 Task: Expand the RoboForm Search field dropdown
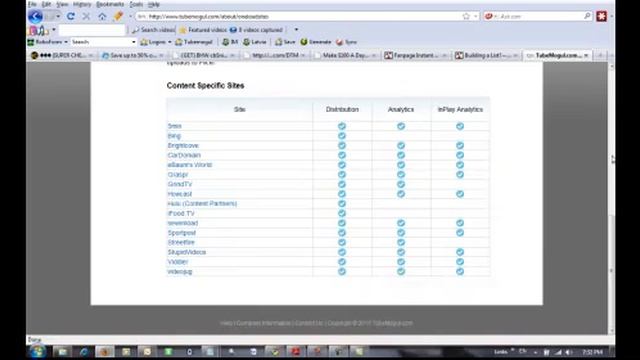click(133, 42)
